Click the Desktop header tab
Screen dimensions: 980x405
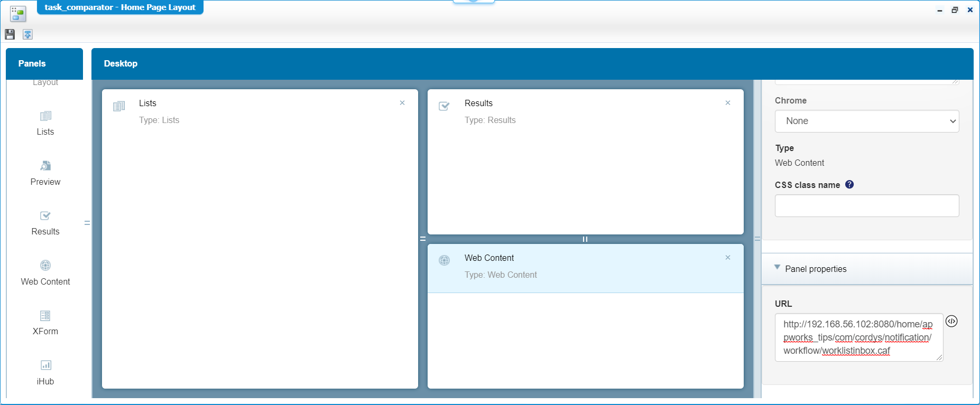pos(121,63)
